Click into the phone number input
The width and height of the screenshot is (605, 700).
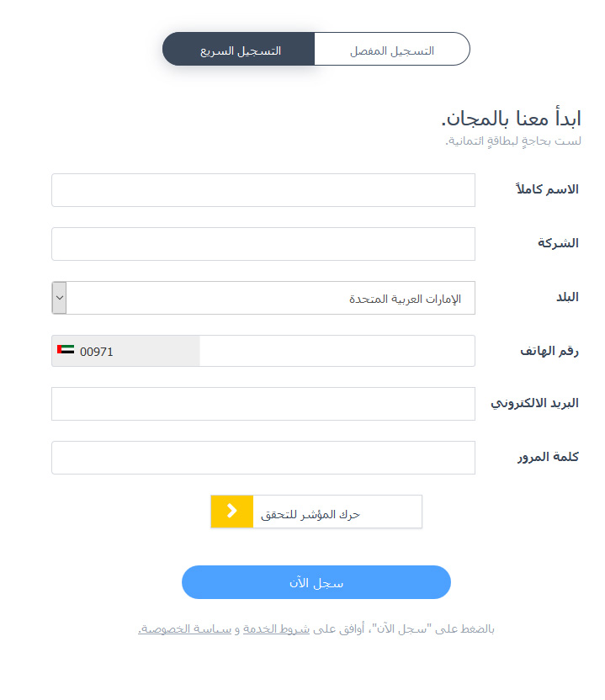pyautogui.click(x=337, y=351)
